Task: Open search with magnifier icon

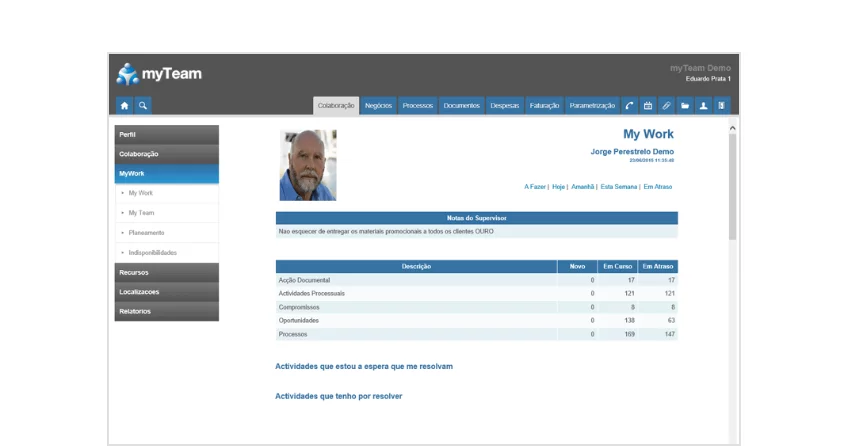Action: click(x=143, y=105)
